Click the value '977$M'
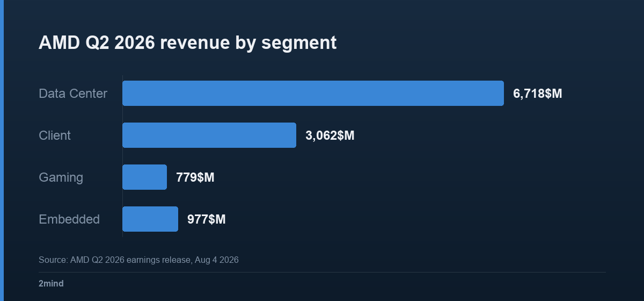 point(207,219)
